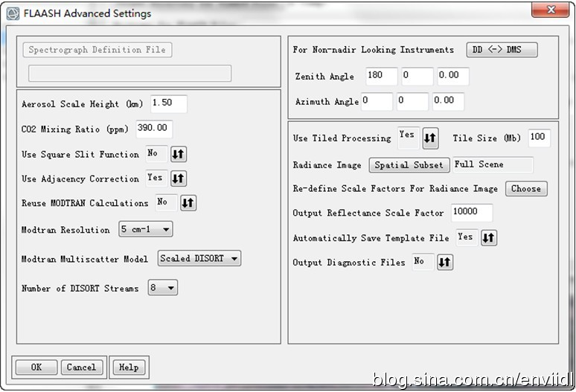The image size is (576, 392).
Task: Click the Automatically Save Template 'Yes' value
Action: (467, 237)
